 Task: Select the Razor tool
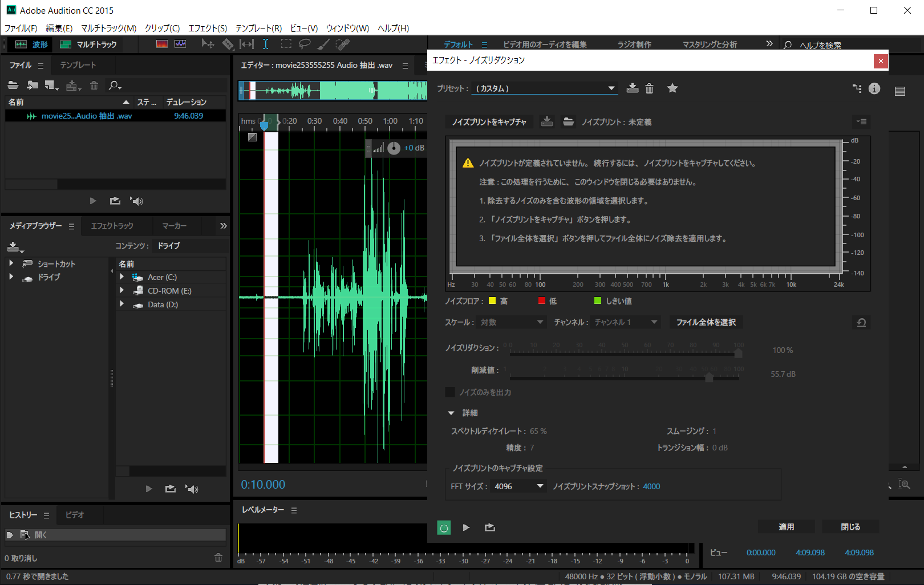pyautogui.click(x=228, y=44)
